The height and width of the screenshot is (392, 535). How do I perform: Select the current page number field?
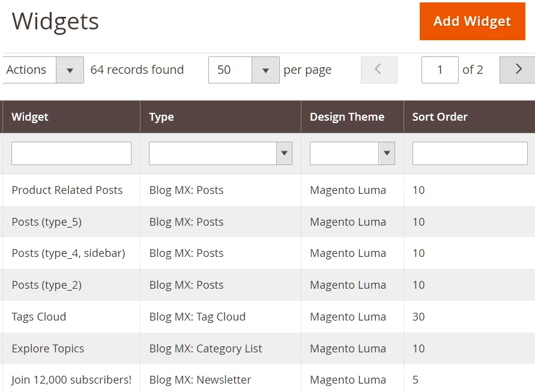(x=440, y=70)
